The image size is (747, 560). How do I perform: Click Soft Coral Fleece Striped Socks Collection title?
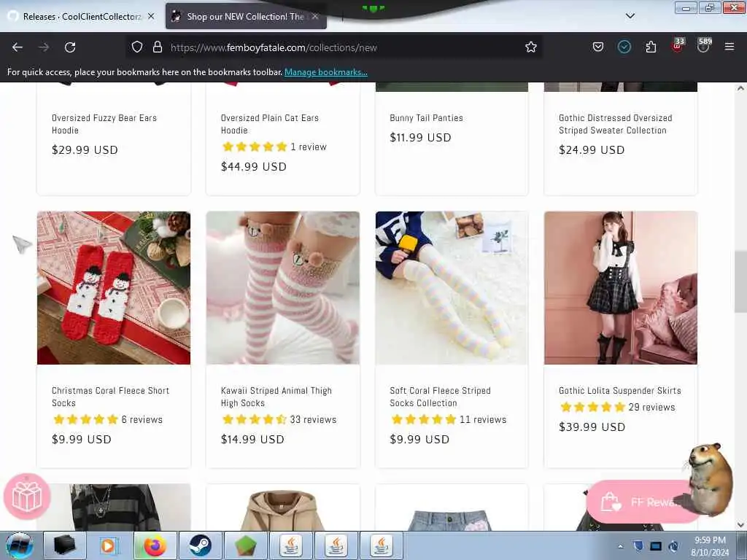tap(440, 397)
